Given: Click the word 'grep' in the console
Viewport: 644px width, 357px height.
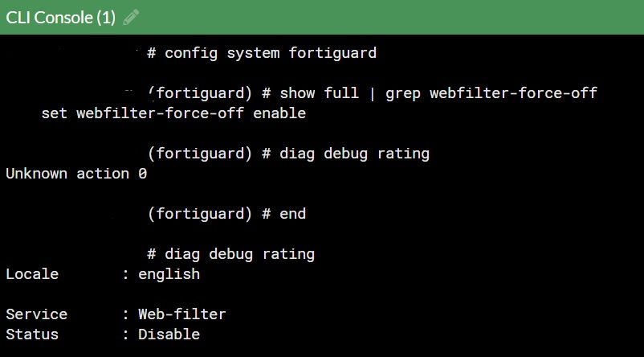Looking at the screenshot, I should [403, 93].
